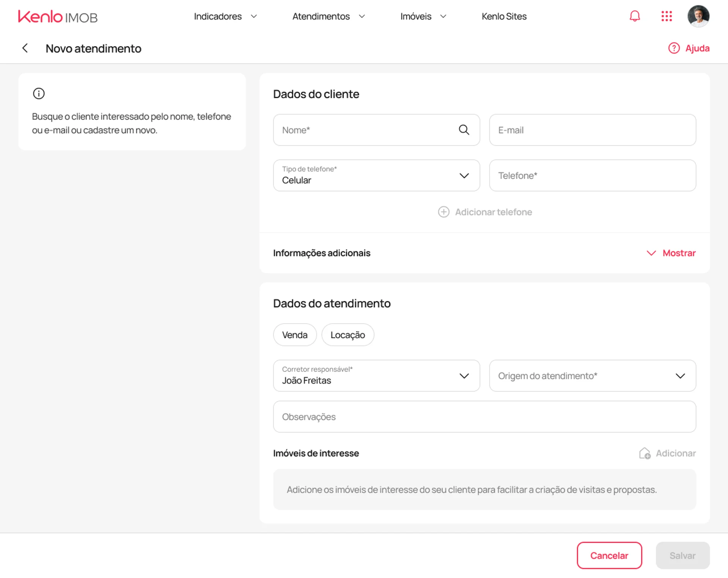Click the back arrow beside Novo atendimento
Image resolution: width=728 pixels, height=578 pixels.
[x=25, y=48]
